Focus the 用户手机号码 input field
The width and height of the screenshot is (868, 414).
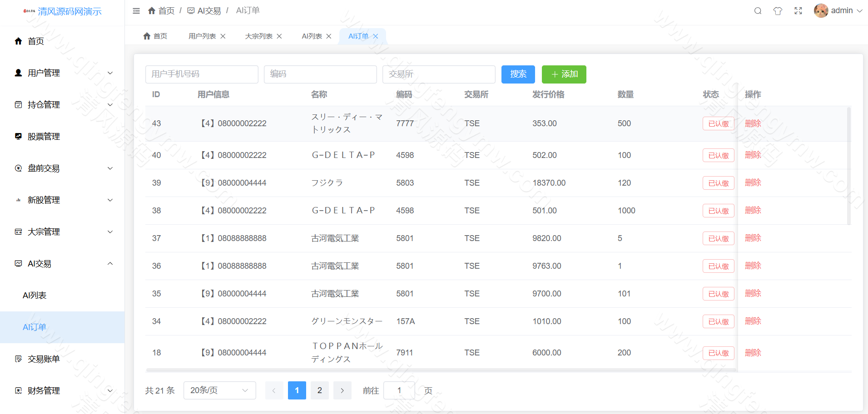pos(202,74)
